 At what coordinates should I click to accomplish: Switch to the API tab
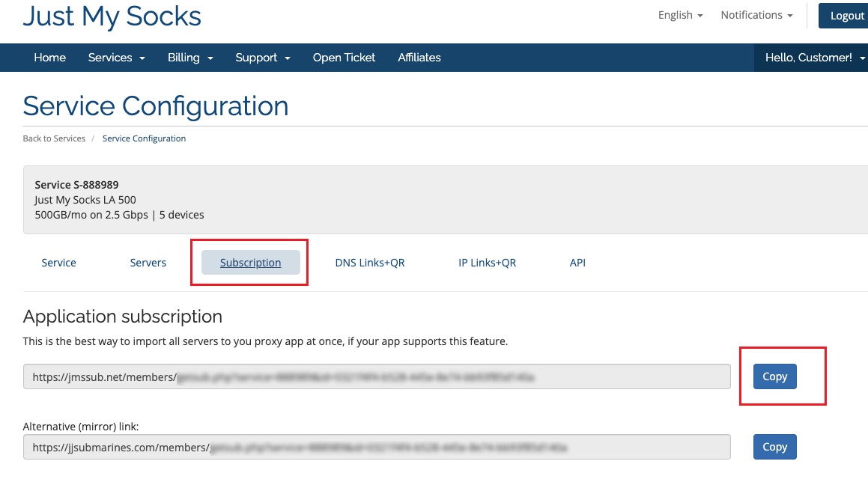(x=577, y=263)
